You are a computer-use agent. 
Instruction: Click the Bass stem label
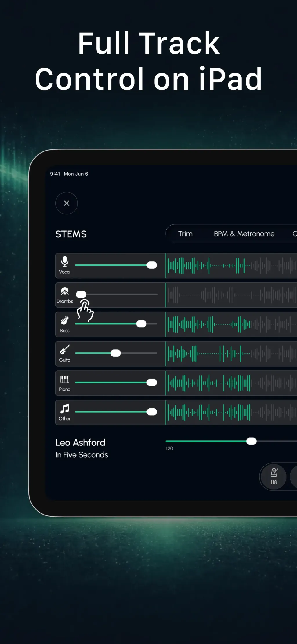tap(65, 331)
